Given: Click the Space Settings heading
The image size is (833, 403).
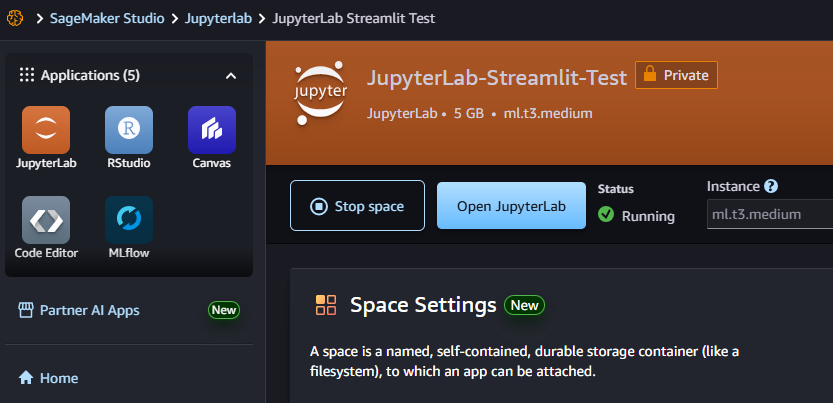Looking at the screenshot, I should pos(423,305).
